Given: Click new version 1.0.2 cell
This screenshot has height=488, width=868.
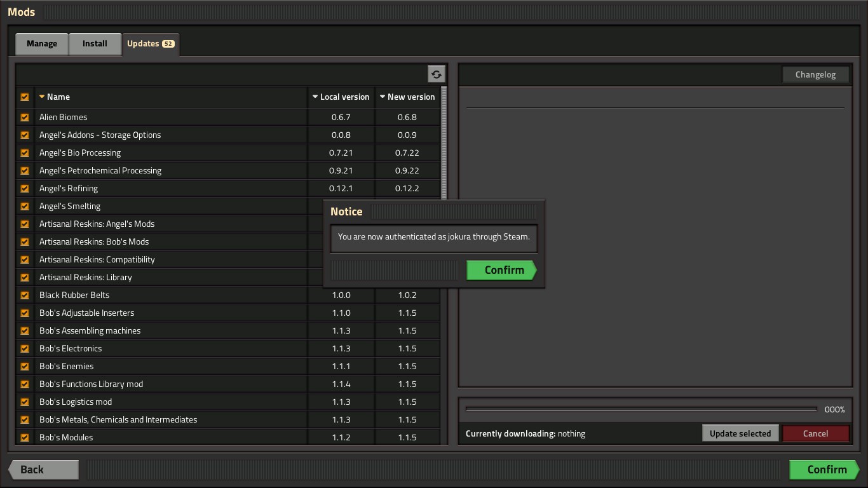Looking at the screenshot, I should coord(407,295).
